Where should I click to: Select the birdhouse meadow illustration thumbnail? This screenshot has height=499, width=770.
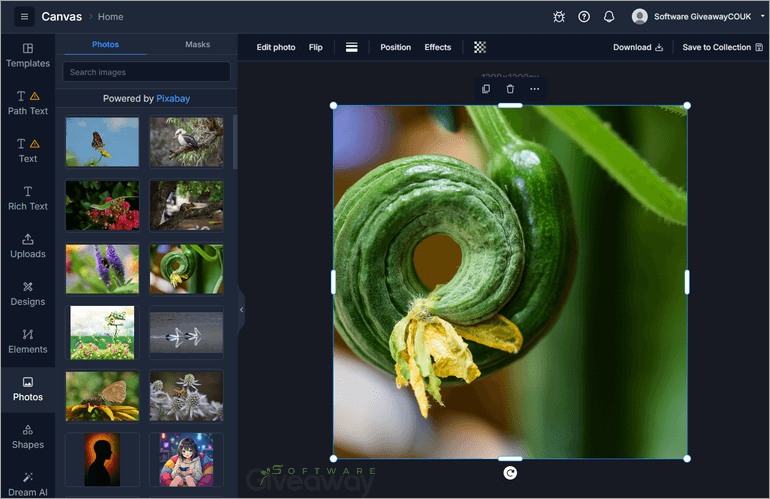(x=102, y=333)
